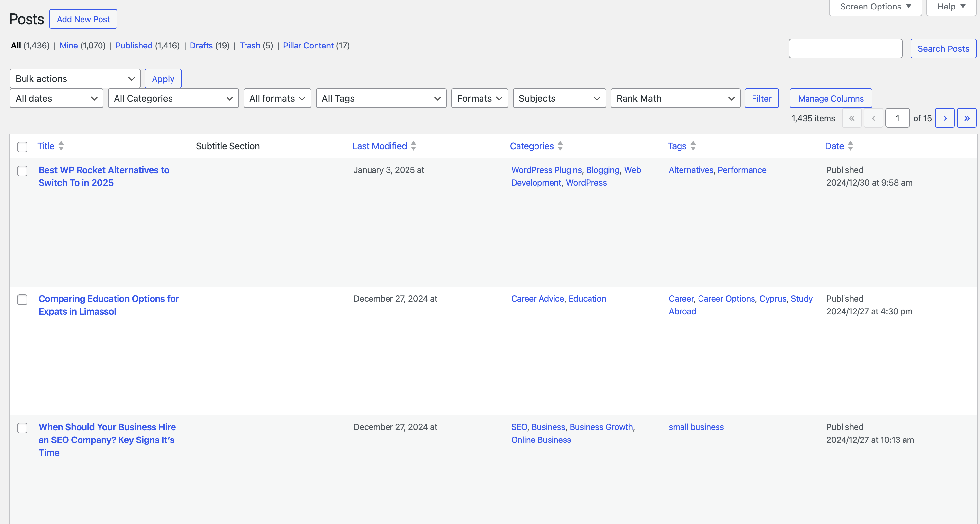Image resolution: width=980 pixels, height=524 pixels.
Task: Click the Add New Post button
Action: tap(83, 19)
